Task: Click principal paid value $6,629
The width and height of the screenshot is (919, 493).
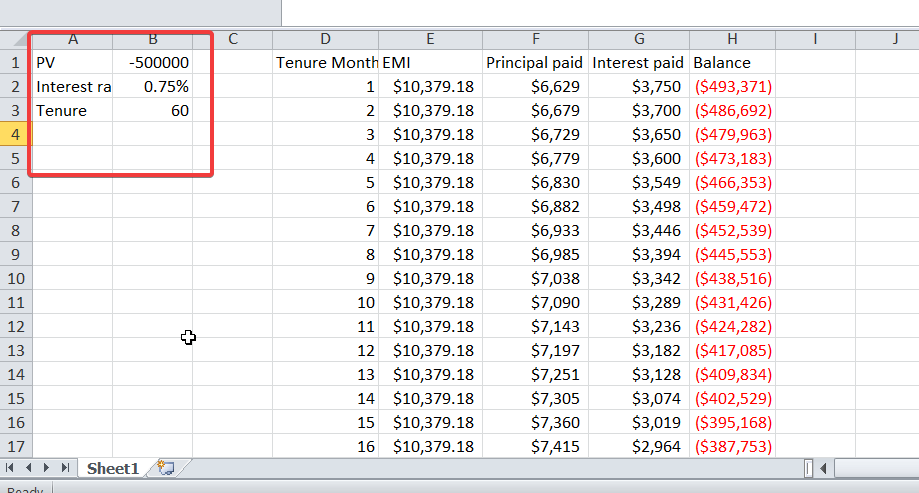Action: (536, 86)
